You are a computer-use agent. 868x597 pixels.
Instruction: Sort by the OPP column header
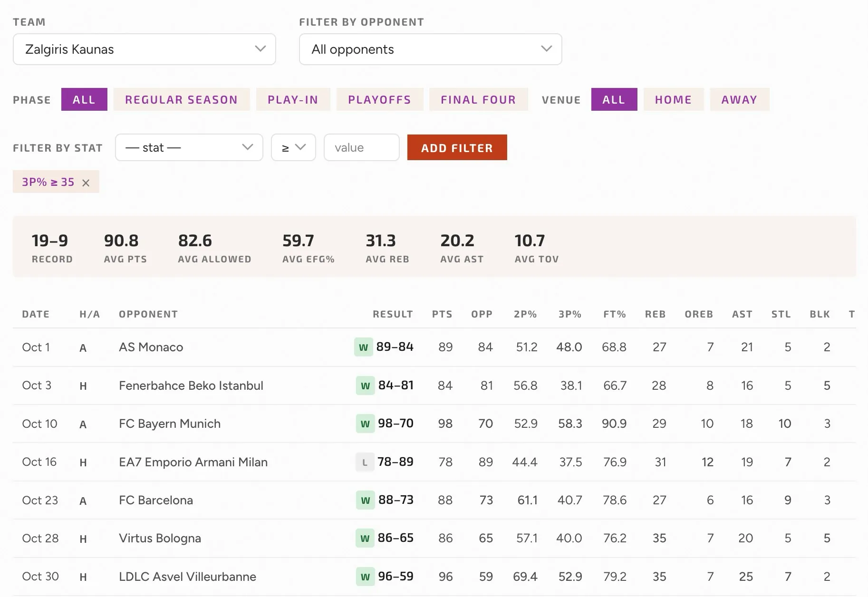tap(482, 314)
